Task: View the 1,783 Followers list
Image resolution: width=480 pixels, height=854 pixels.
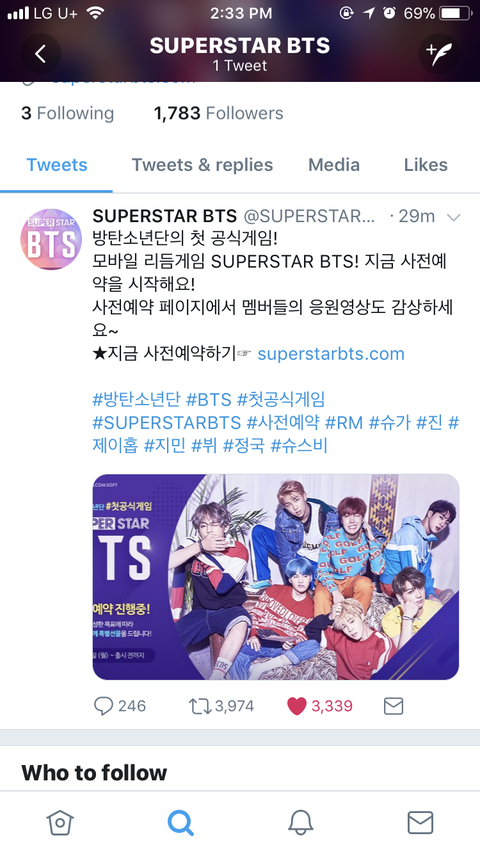Action: pyautogui.click(x=218, y=113)
